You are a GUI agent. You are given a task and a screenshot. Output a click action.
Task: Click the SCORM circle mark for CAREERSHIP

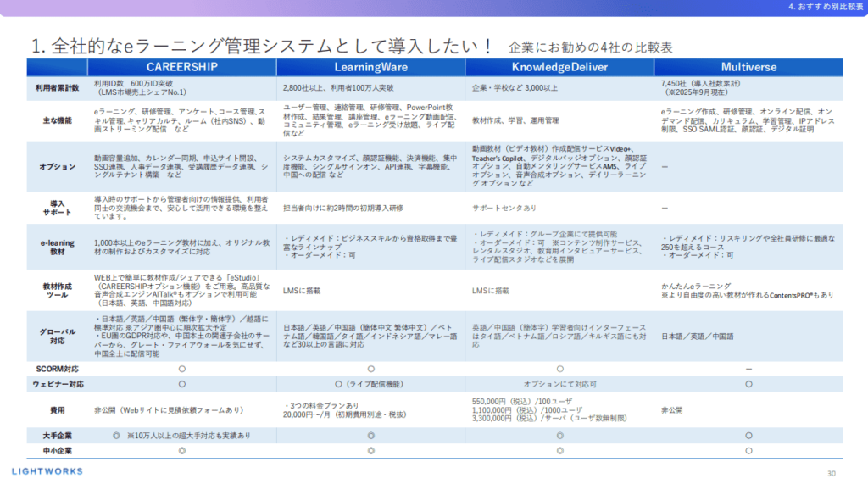(x=181, y=369)
